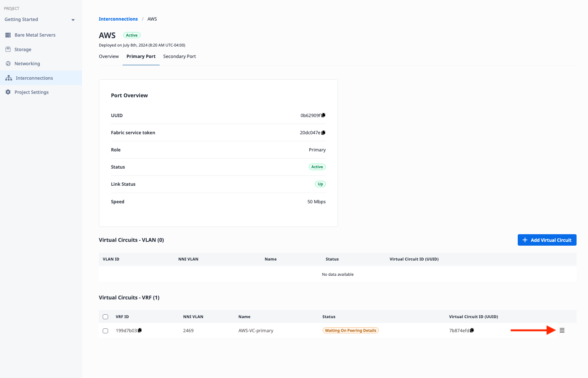Click Interconnections sidebar label

click(x=34, y=78)
